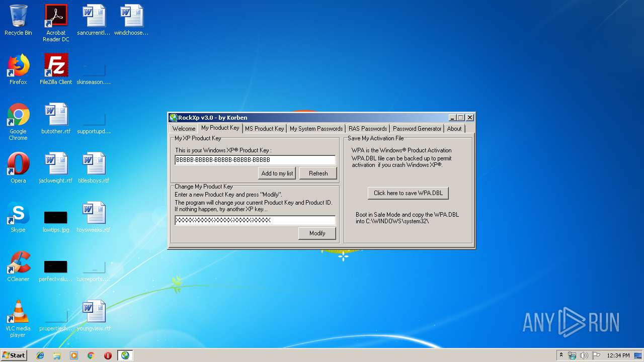The height and width of the screenshot is (362, 644).
Task: Open Internet Explorer in the taskbar
Action: [40, 355]
